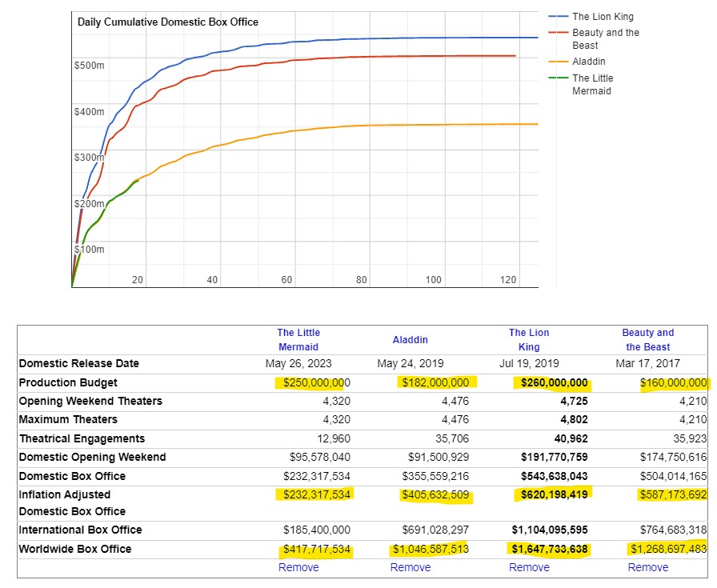Screen dimensions: 717x588
Task: Select the highlighted $1,647,733,638 worldwide box office cell
Action: pos(551,549)
